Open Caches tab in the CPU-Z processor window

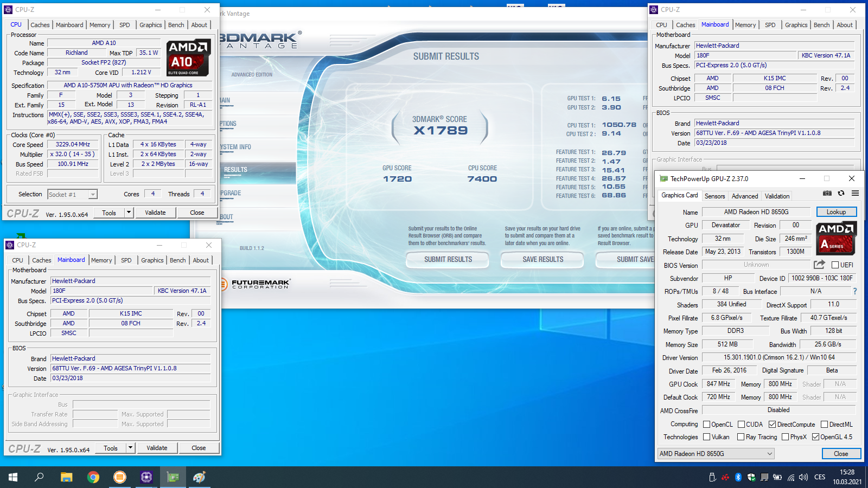pos(40,25)
